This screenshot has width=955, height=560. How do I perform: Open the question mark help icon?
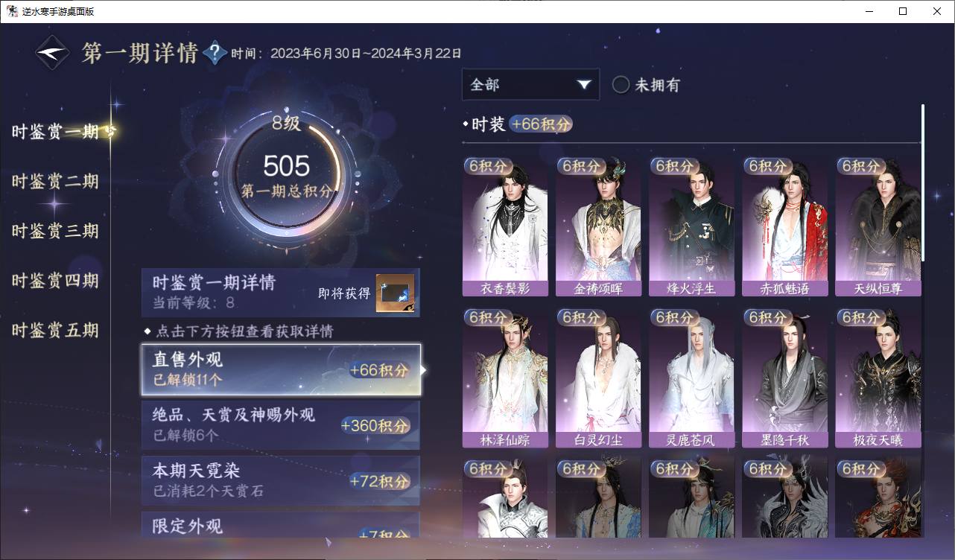(x=215, y=52)
